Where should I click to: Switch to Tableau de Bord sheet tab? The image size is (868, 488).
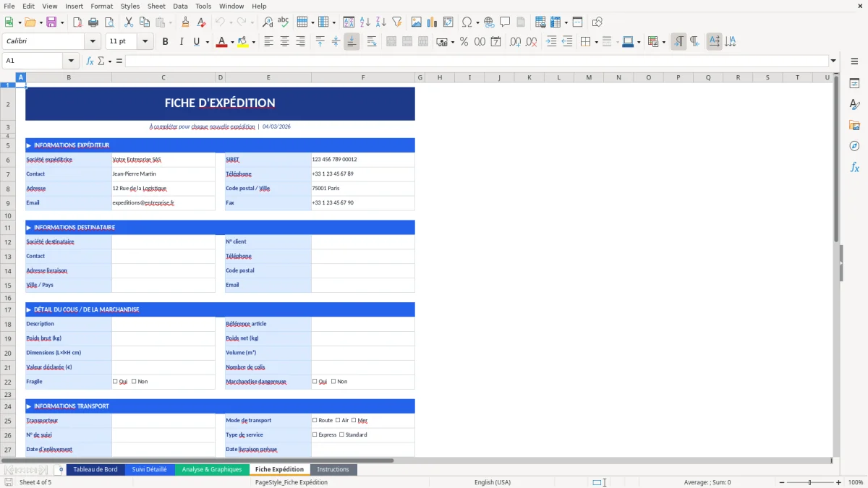point(95,469)
